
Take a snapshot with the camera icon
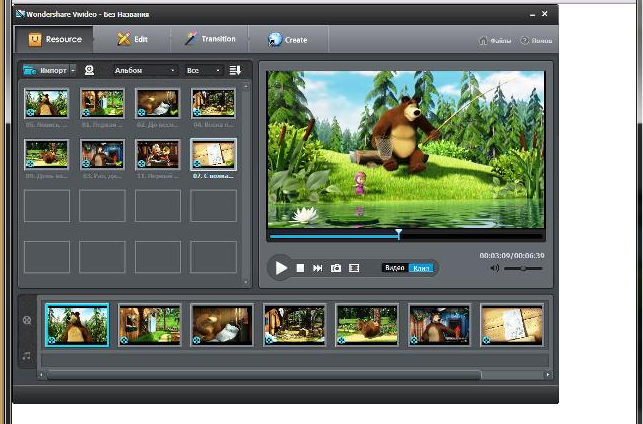point(336,268)
